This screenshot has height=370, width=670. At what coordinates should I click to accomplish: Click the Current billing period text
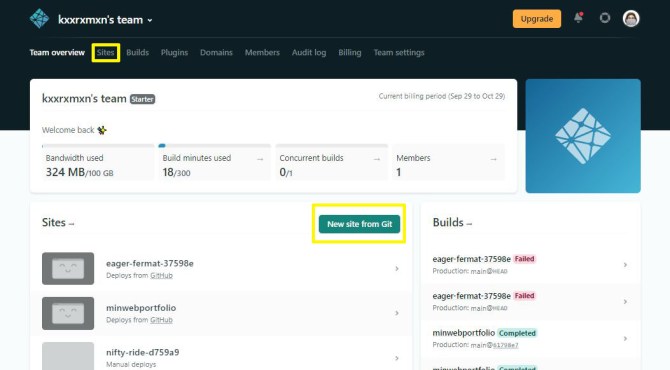click(x=442, y=97)
